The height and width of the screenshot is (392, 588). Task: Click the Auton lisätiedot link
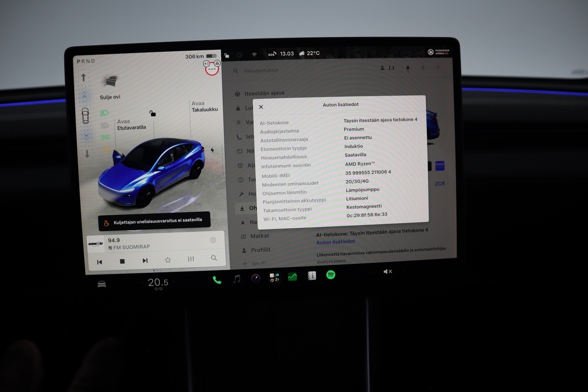(x=336, y=242)
